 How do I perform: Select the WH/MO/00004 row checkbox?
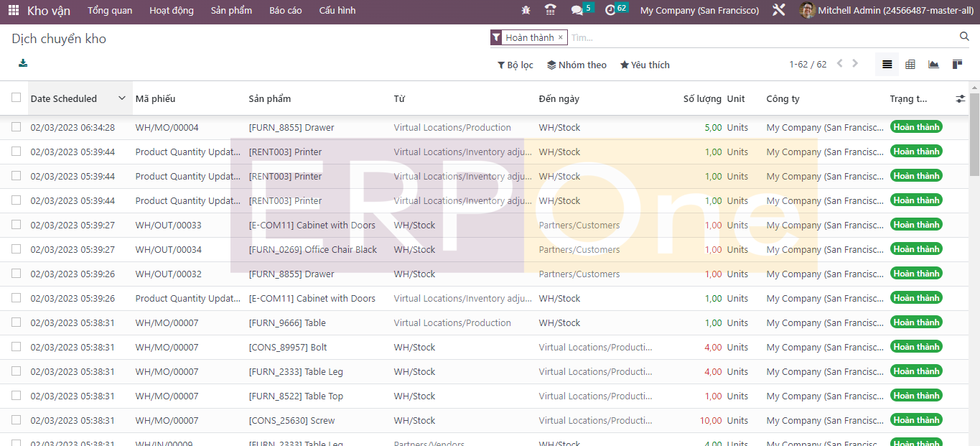(x=16, y=127)
